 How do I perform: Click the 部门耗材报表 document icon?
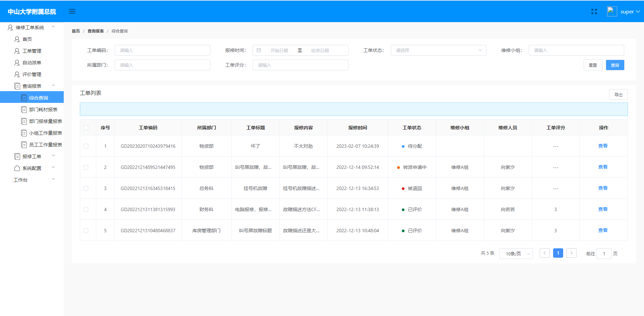coord(24,110)
